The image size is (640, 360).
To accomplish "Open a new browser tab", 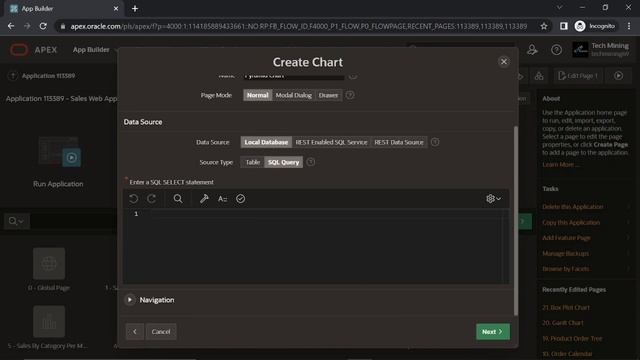I will tap(135, 9).
